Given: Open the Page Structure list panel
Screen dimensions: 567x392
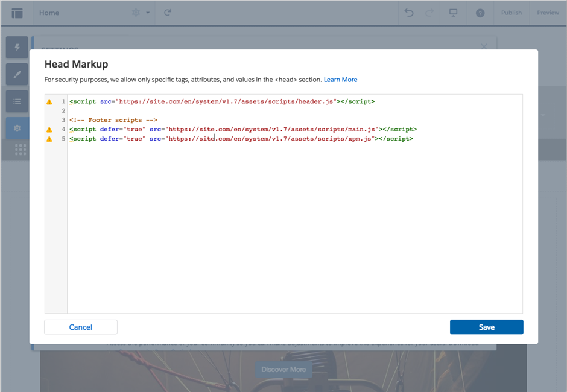Looking at the screenshot, I should [17, 101].
